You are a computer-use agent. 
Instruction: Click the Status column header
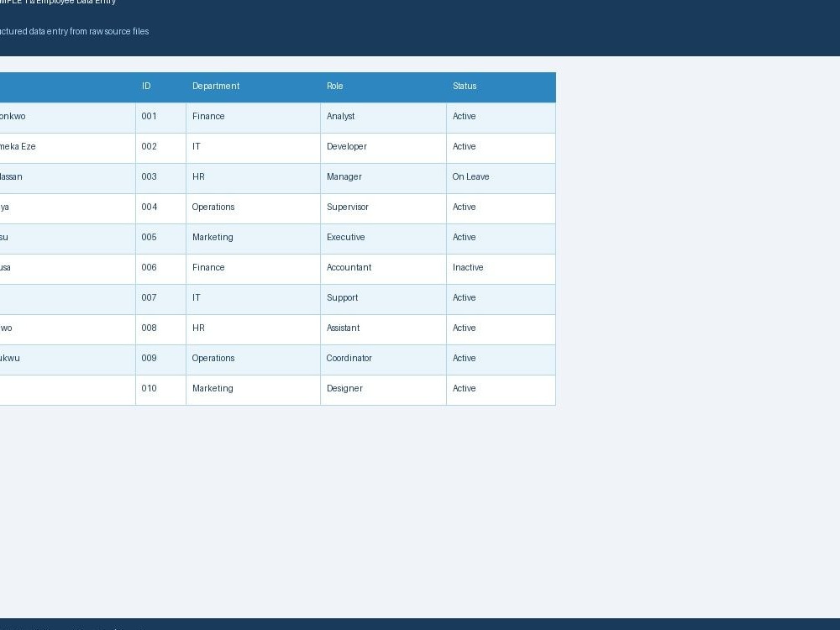[x=501, y=87]
